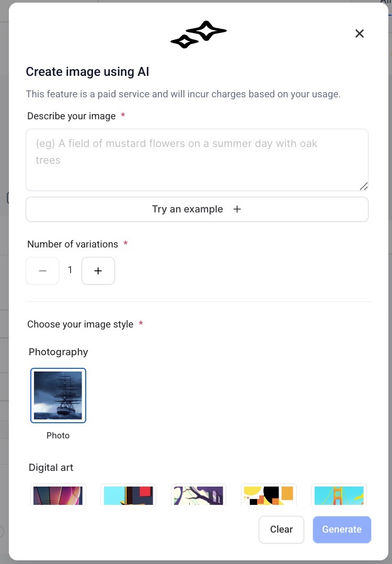
Task: Increase the number of variations
Action: point(98,271)
